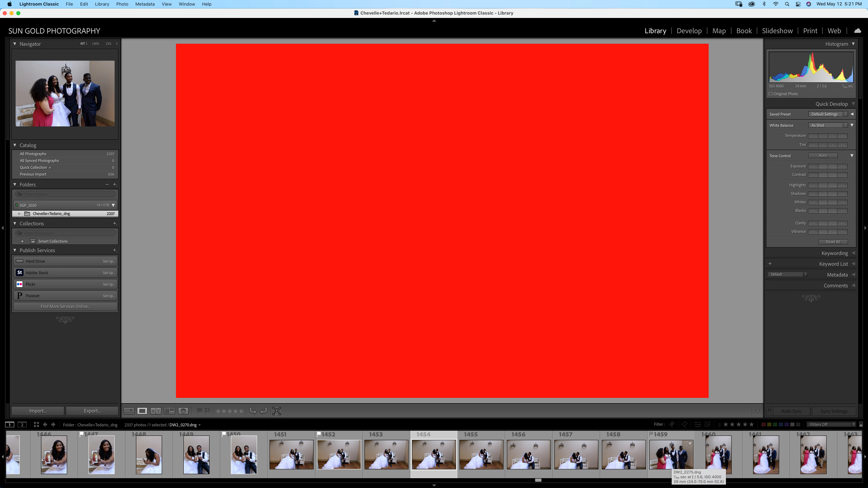Add a new folder with plus icon
The width and height of the screenshot is (868, 488).
[115, 185]
